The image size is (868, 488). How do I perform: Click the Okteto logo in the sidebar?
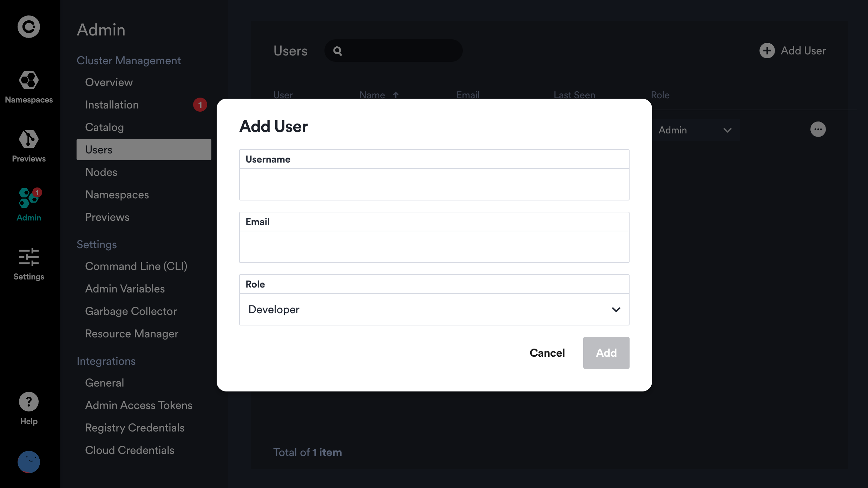tap(28, 26)
